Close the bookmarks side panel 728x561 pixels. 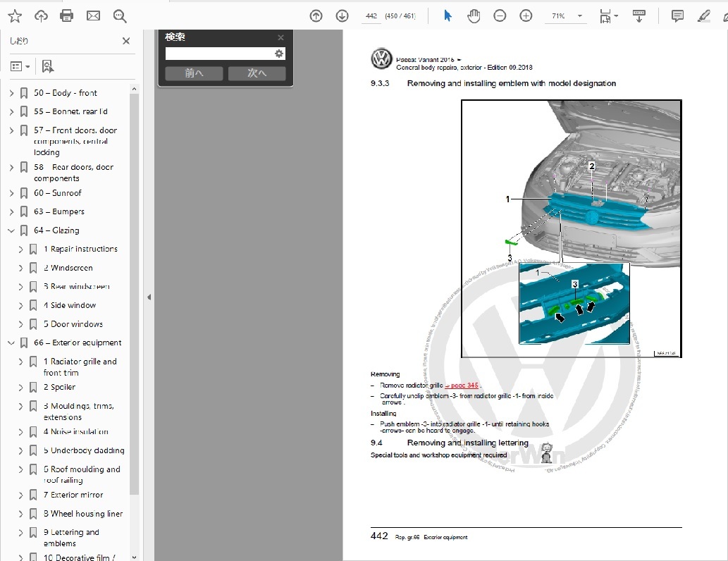click(x=126, y=41)
